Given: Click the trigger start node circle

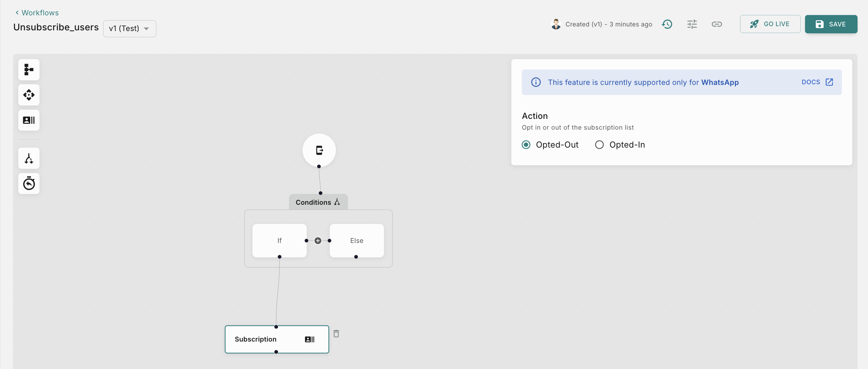Looking at the screenshot, I should [x=319, y=150].
